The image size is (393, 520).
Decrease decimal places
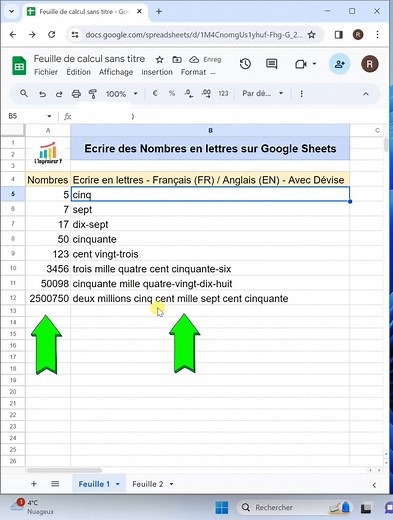click(x=189, y=94)
